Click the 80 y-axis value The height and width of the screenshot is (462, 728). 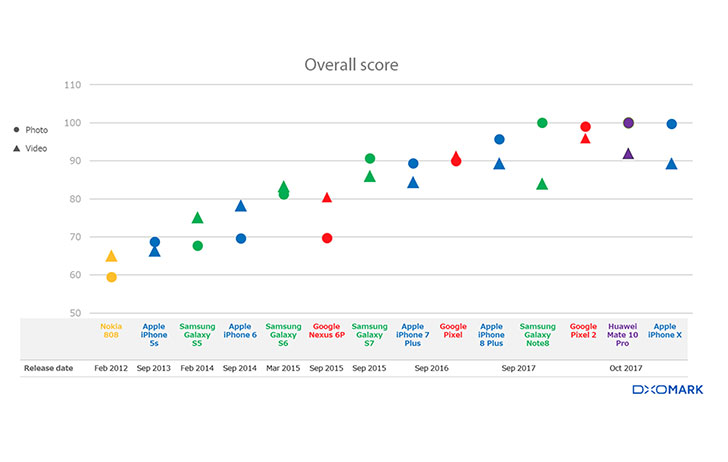coord(76,199)
